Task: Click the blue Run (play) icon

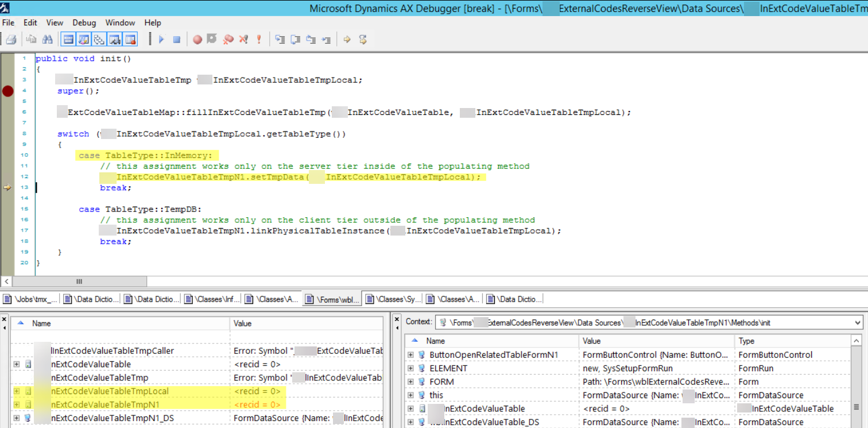Action: [x=161, y=39]
